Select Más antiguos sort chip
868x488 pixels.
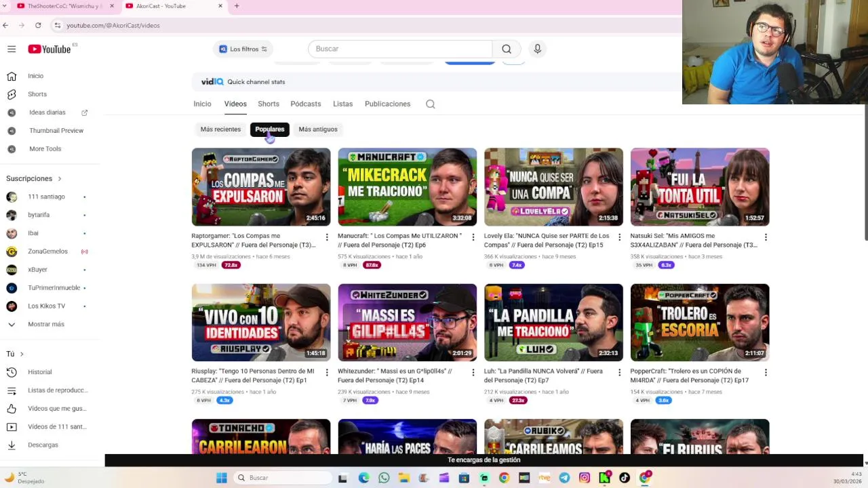pos(318,129)
